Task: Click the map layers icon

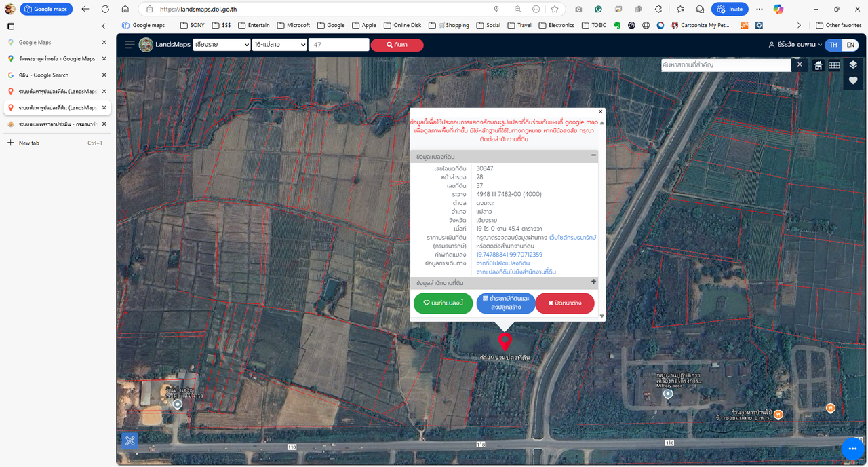Action: (x=853, y=65)
